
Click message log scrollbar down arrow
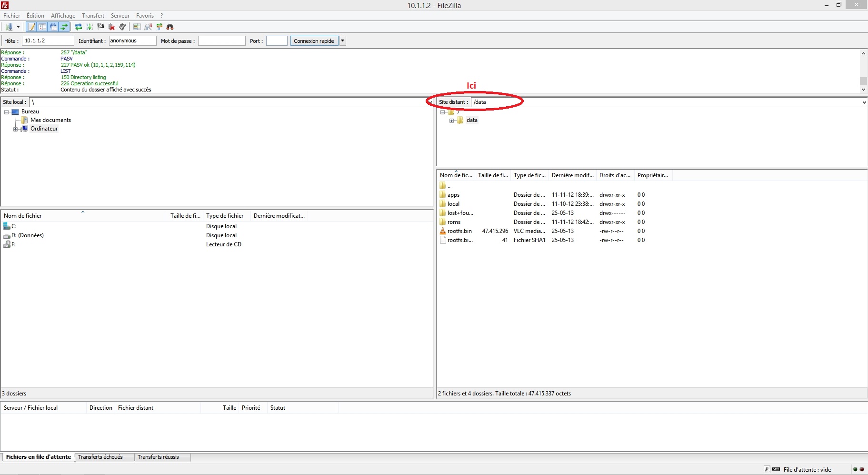coord(863,90)
